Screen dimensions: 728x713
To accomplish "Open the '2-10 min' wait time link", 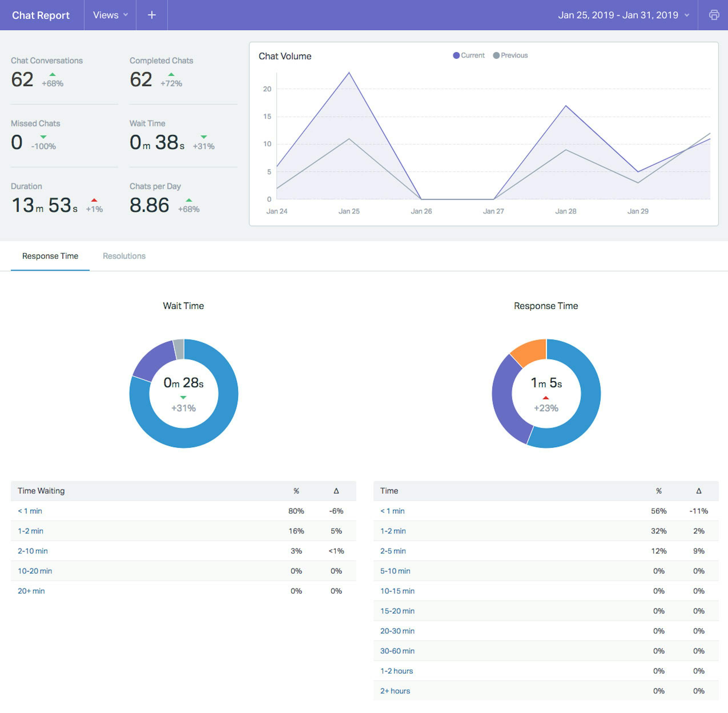I will pyautogui.click(x=33, y=551).
